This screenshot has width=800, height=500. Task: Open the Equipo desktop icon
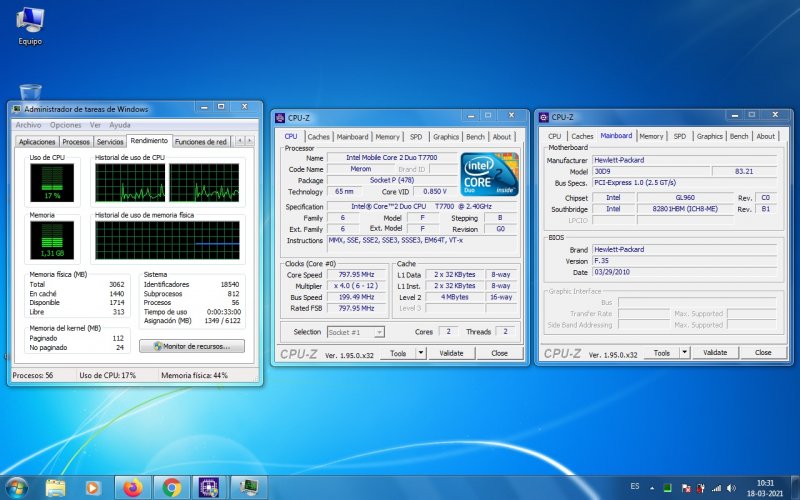pos(30,22)
